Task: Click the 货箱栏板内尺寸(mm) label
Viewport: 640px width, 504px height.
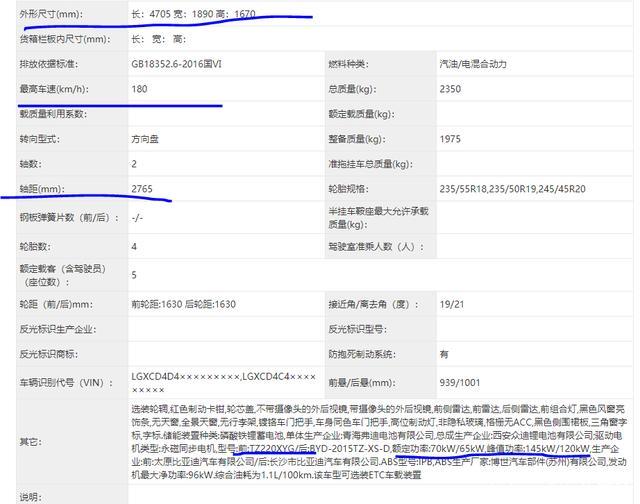Action: pos(65,39)
